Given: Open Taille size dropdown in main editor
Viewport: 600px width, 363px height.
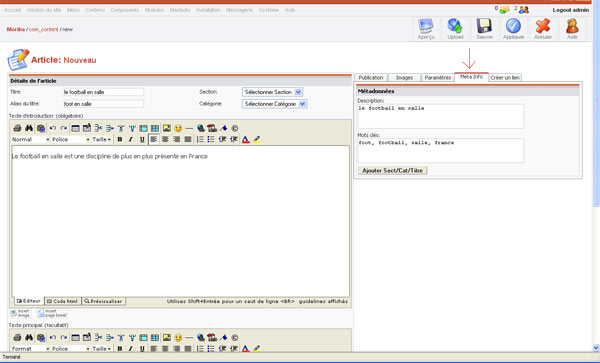Looking at the screenshot, I should click(101, 349).
